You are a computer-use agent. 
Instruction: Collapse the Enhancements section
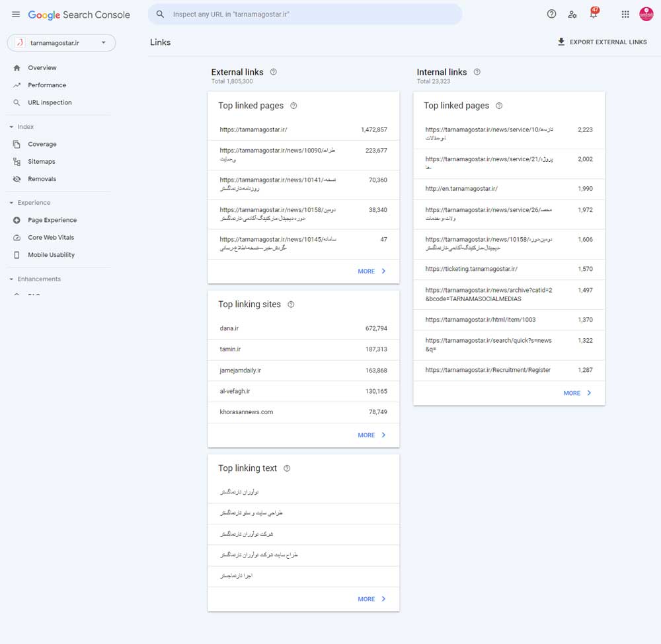(x=11, y=279)
